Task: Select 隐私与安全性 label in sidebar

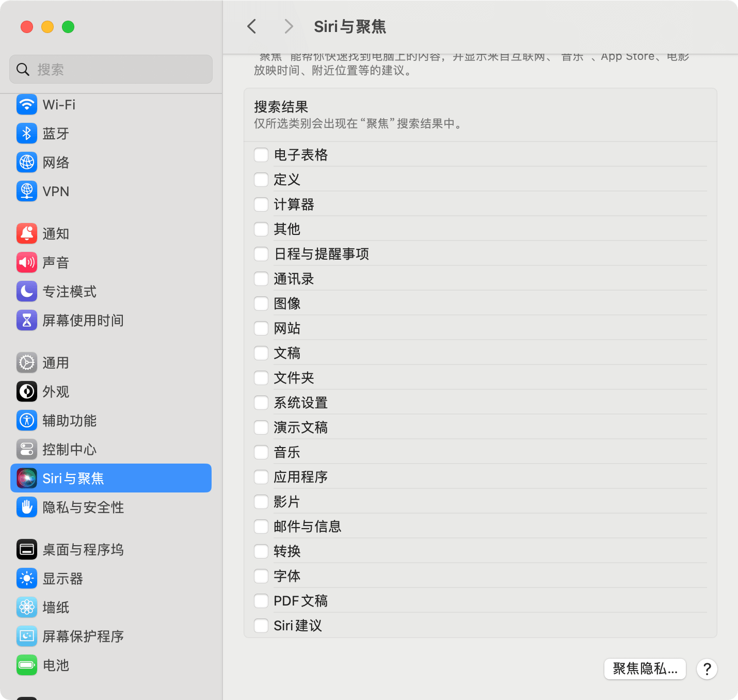Action: (83, 507)
